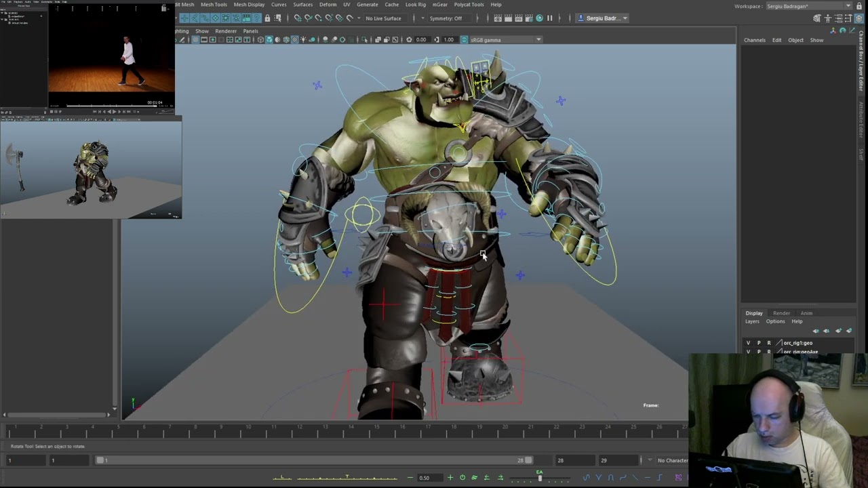The width and height of the screenshot is (868, 488).
Task: Click the channel box manipulator axes icon
Action: [x=833, y=30]
